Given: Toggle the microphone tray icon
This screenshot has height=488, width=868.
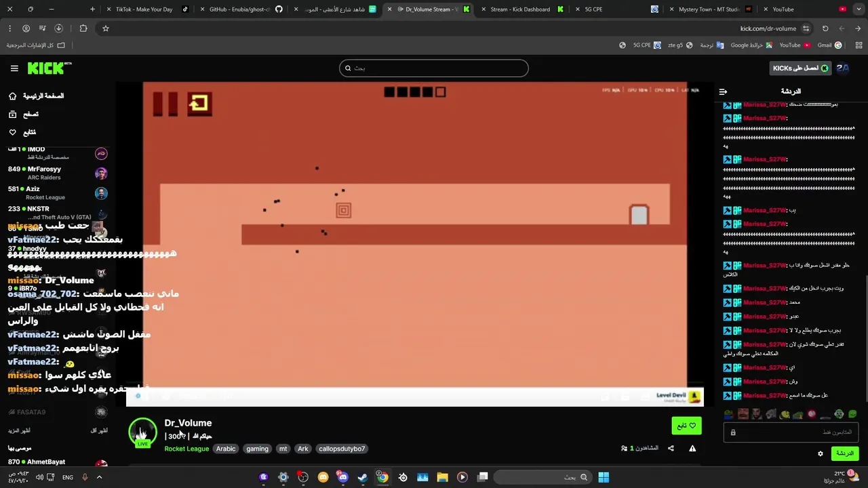Looking at the screenshot, I should point(85,477).
